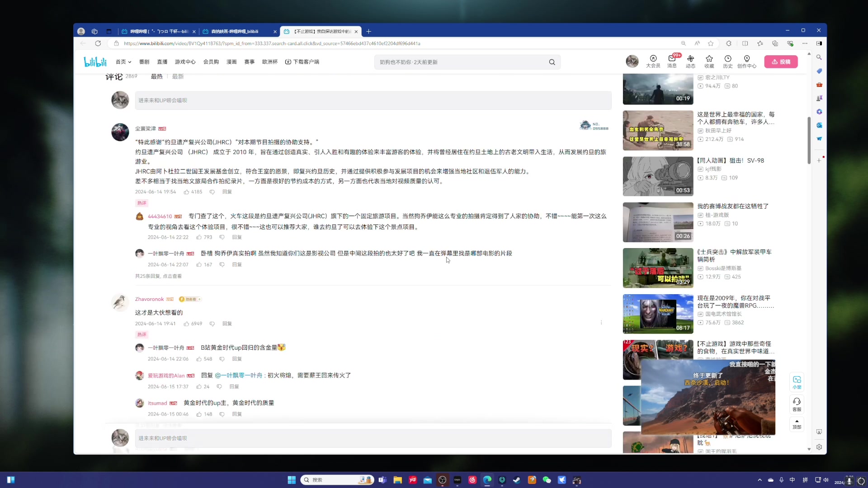Open the 大会员 icon
Screen dimensions: 868x488
[653, 61]
